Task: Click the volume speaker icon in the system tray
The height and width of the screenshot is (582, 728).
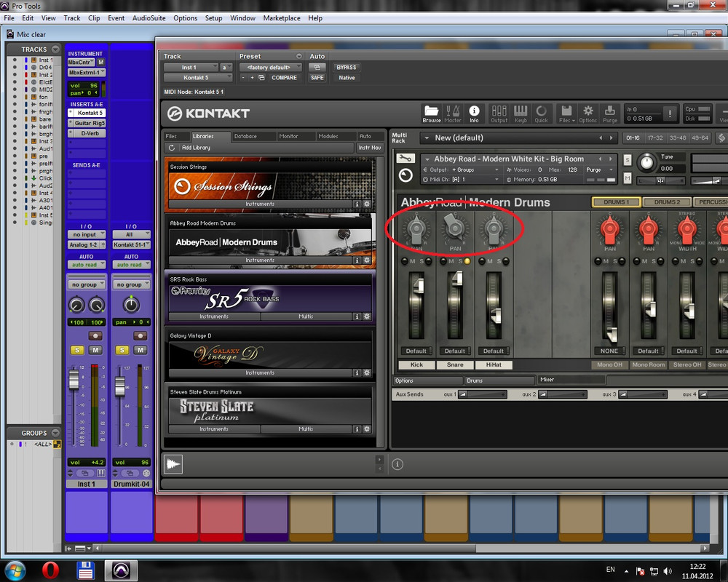Action: pos(668,571)
